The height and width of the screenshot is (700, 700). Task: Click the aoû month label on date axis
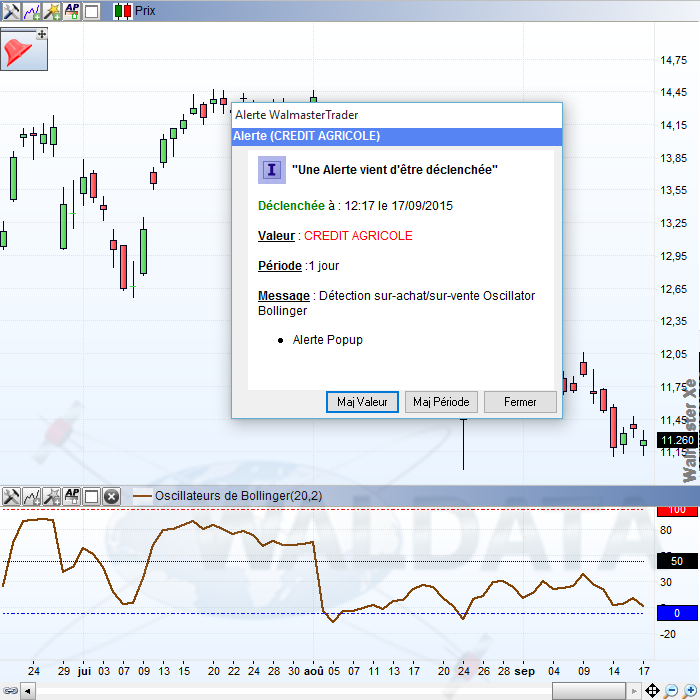[x=313, y=671]
